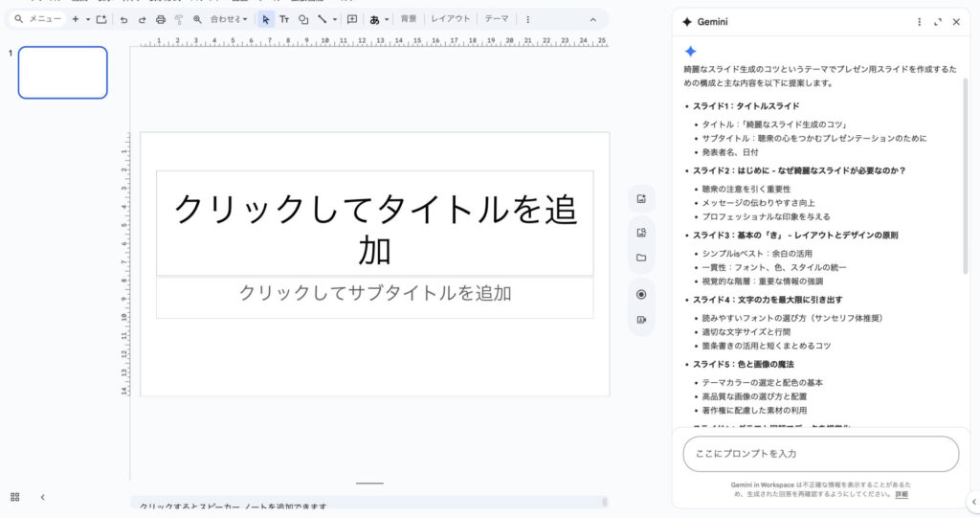Switch to grid view at bottom left
980x518 pixels.
15,497
